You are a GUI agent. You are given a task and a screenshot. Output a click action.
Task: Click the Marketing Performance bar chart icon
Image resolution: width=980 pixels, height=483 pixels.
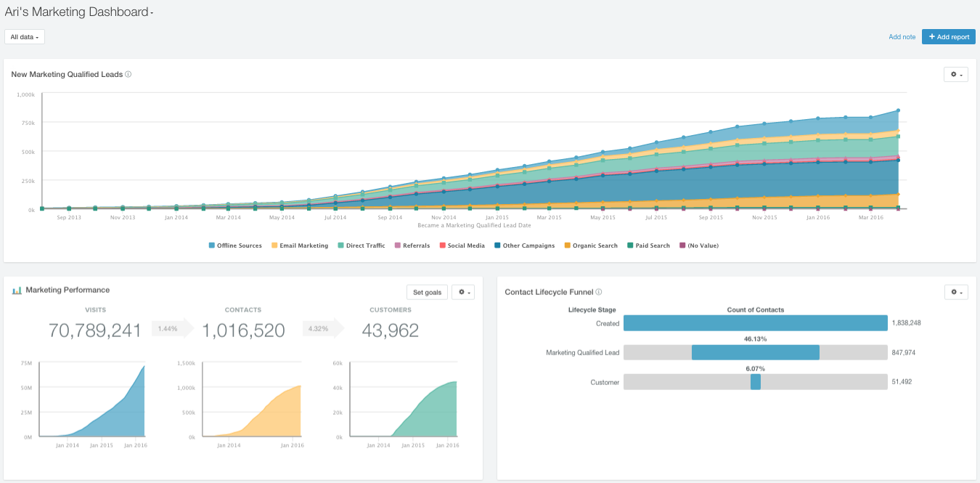point(17,291)
